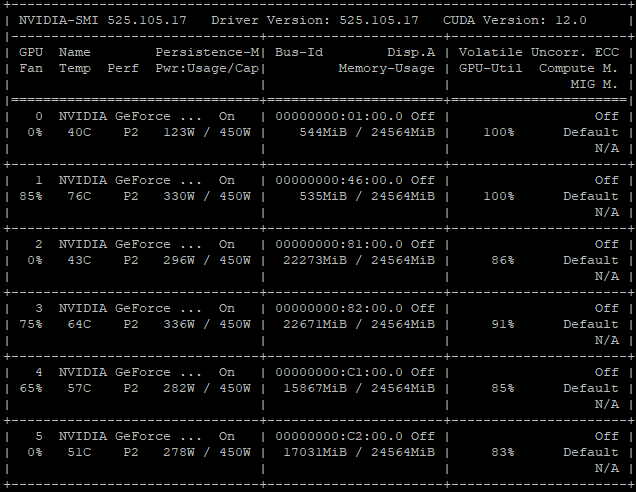Click the Pwr:Usage/Cap header text

[x=207, y=69]
